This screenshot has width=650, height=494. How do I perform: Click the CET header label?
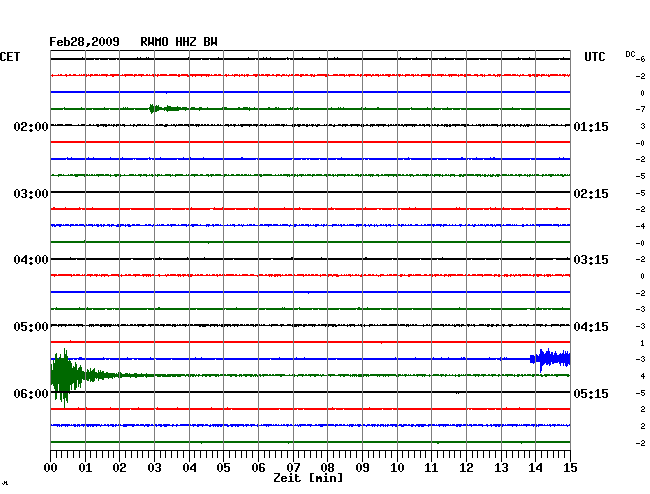pos(10,57)
